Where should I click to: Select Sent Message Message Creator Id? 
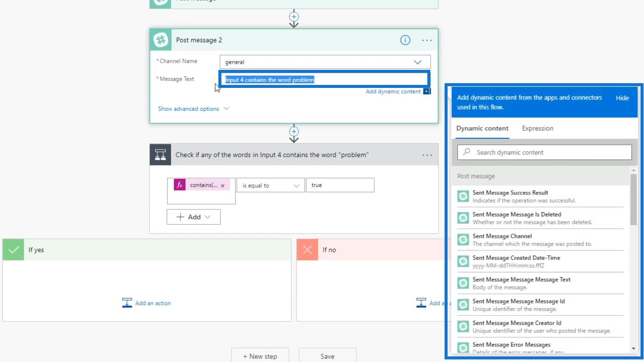coord(541,327)
